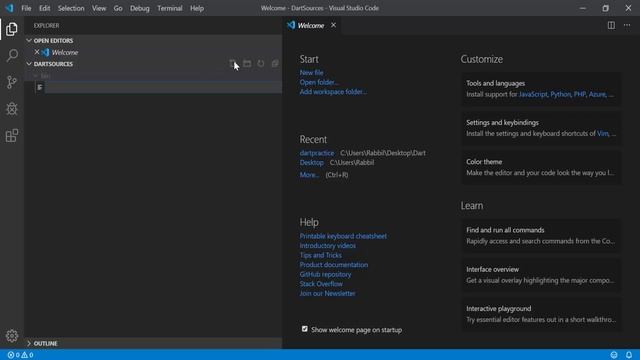Select Welcome in Open Editors list

tap(65, 52)
